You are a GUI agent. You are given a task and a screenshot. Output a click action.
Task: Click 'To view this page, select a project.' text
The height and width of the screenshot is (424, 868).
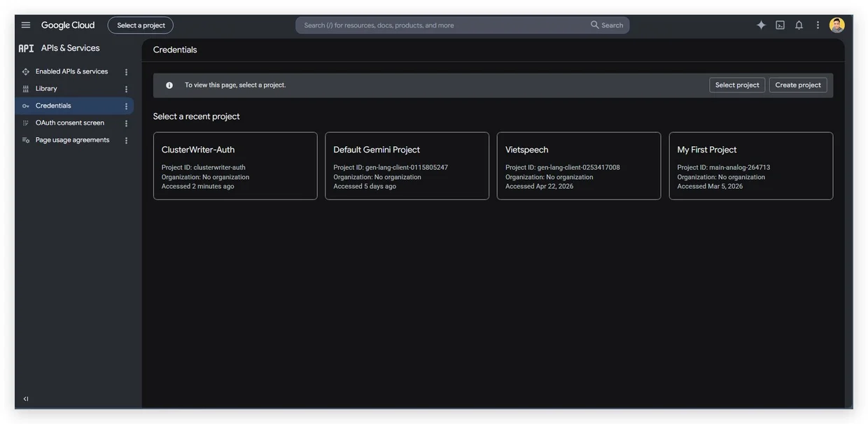235,85
